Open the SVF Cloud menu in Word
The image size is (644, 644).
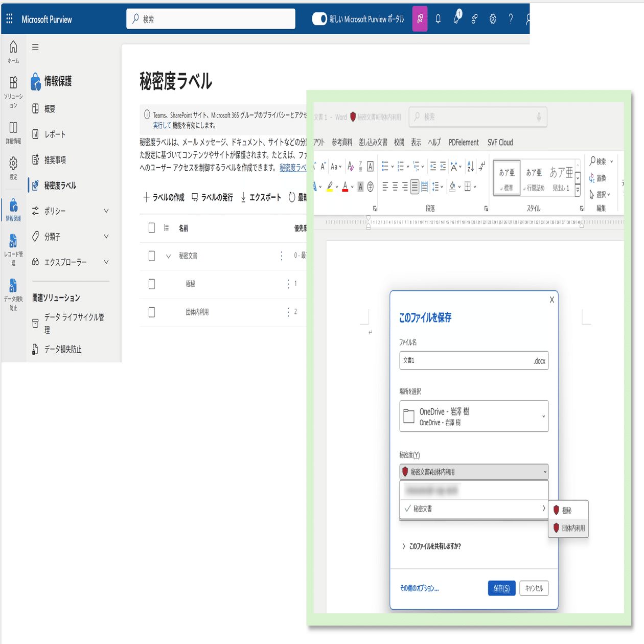[x=500, y=142]
